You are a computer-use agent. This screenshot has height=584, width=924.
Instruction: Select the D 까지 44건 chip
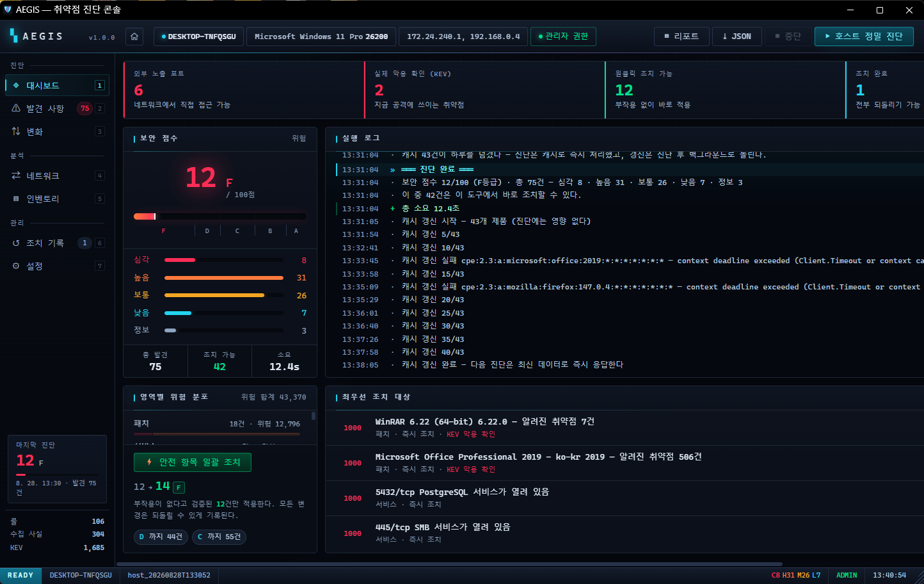(x=161, y=537)
